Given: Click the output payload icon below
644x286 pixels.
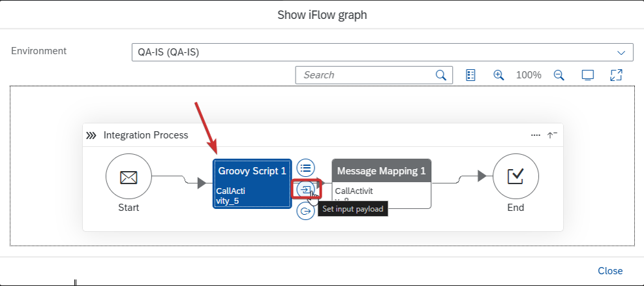Looking at the screenshot, I should tap(305, 211).
